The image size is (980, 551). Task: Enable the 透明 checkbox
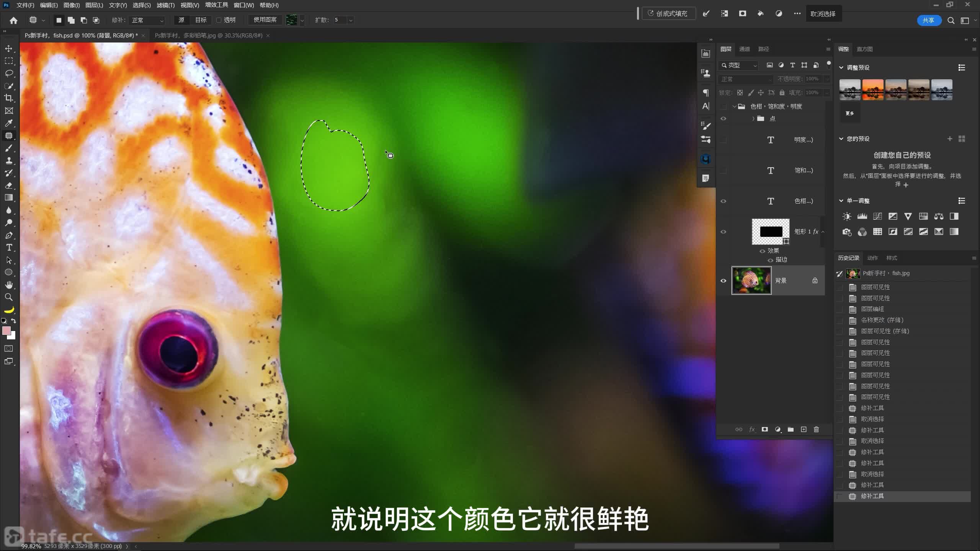[219, 20]
